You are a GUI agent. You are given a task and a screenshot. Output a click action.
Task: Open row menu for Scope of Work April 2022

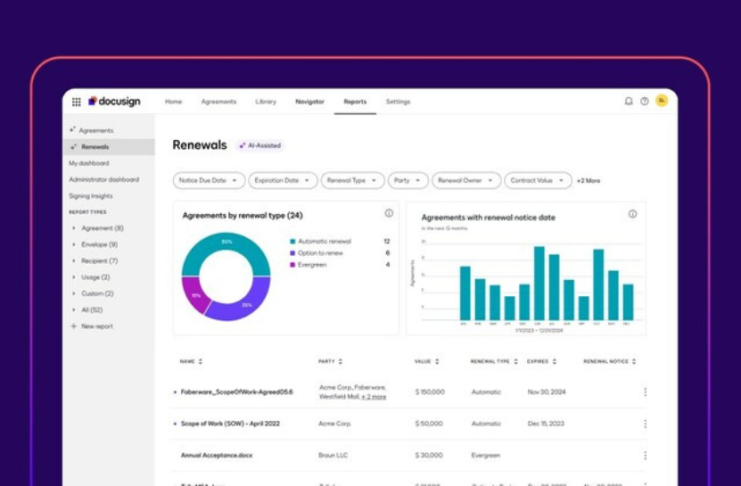(x=645, y=424)
